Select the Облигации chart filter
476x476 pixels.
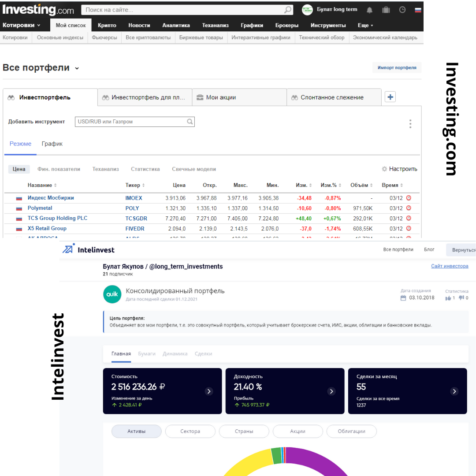[352, 431]
